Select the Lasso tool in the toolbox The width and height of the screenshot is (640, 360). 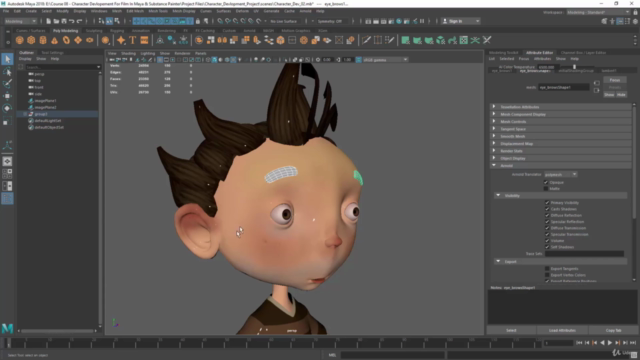pyautogui.click(x=7, y=72)
